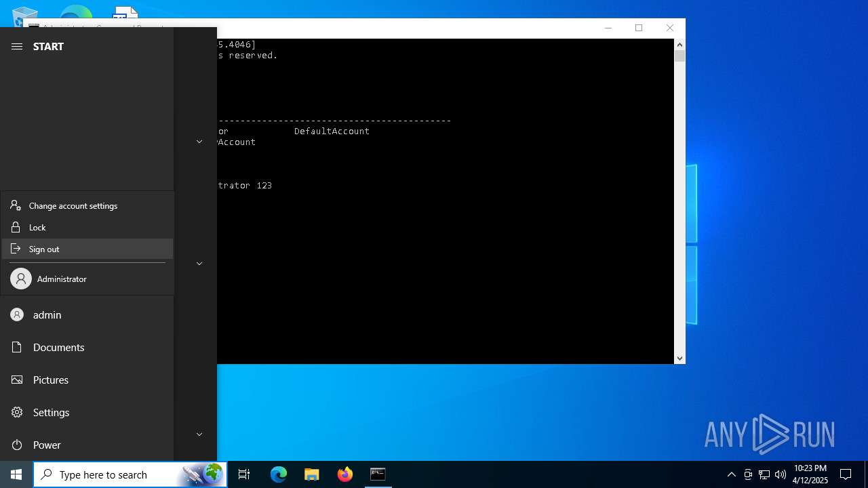This screenshot has width=868, height=488.
Task: Minimize the Command Prompt window
Action: pyautogui.click(x=608, y=28)
